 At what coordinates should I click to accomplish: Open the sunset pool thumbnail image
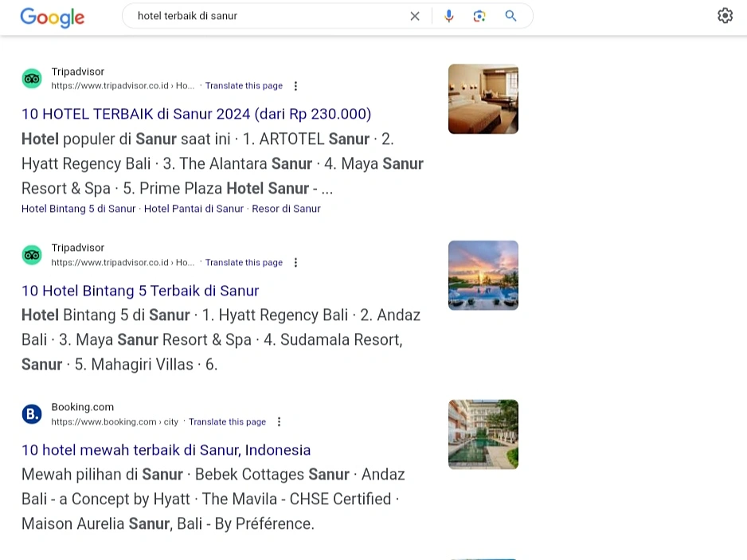tap(483, 276)
